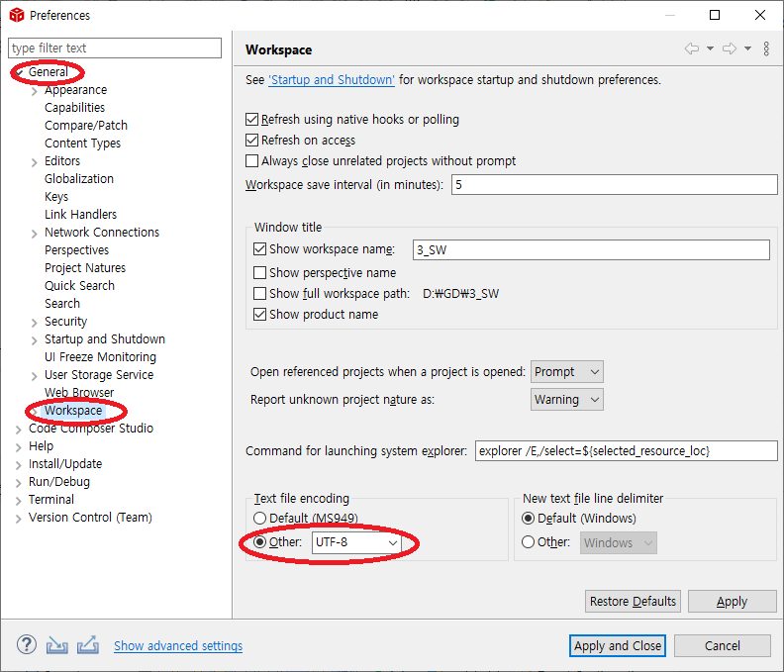This screenshot has height=672, width=784.
Task: Select Other line delimiter radio
Action: tap(528, 542)
